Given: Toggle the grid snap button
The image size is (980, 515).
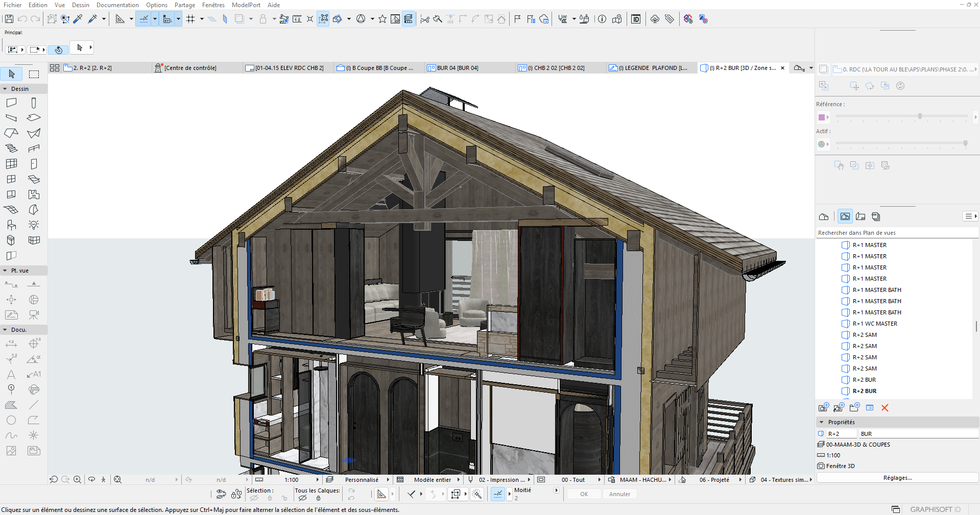Looking at the screenshot, I should (x=190, y=19).
